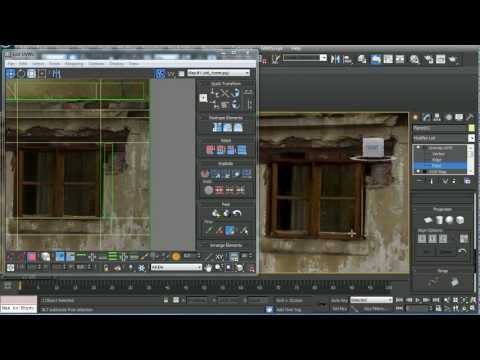Image resolution: width=480 pixels, height=360 pixels.
Task: Open the All IDs dropdown
Action: tap(176, 267)
